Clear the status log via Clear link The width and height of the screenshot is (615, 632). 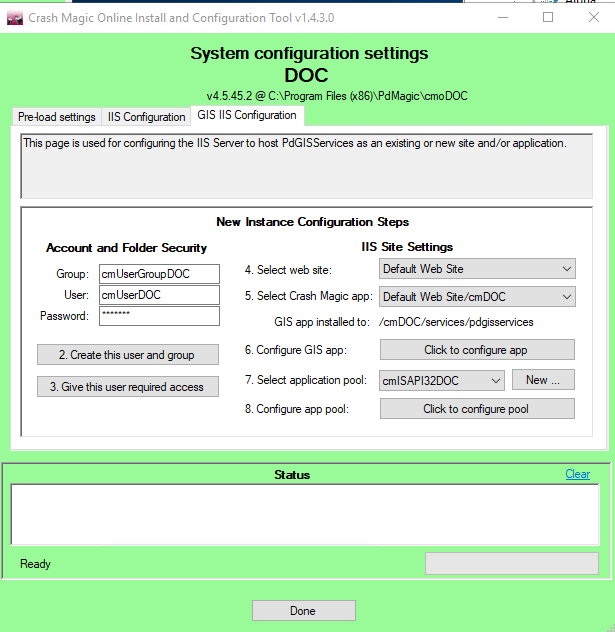[x=578, y=474]
